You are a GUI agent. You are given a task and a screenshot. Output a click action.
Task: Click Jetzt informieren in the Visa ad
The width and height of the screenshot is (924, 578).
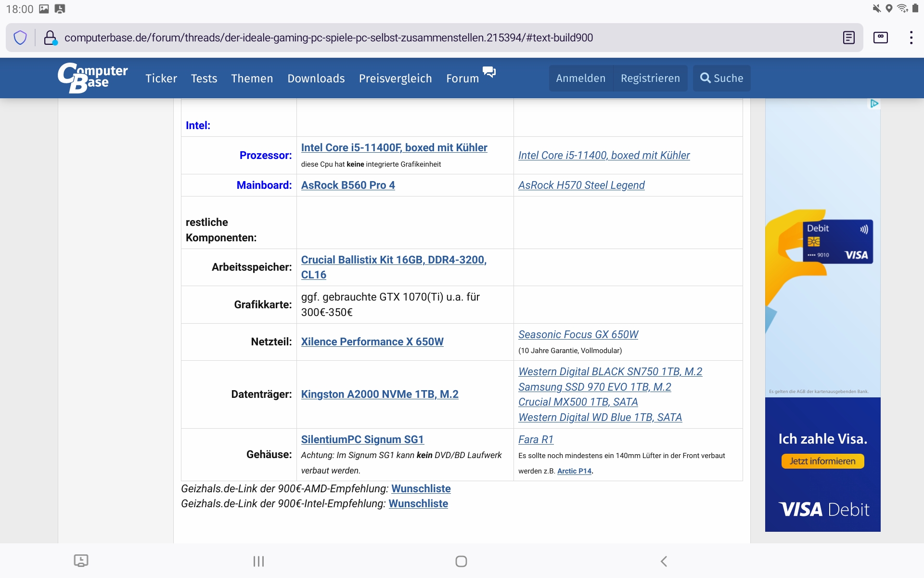pyautogui.click(x=822, y=460)
